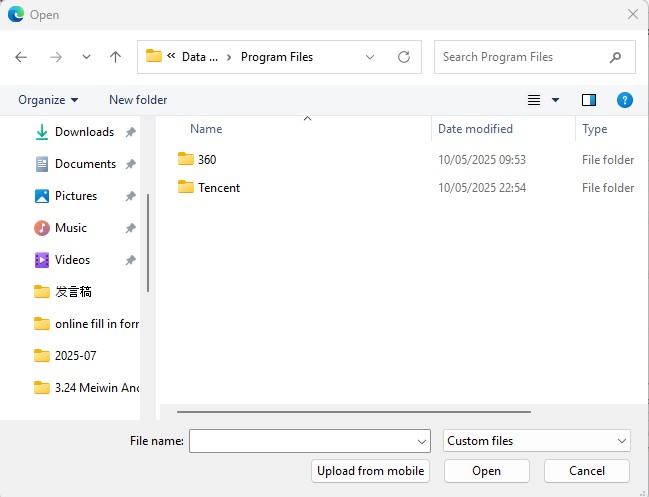Click the Up one level arrow
Viewport: 649px width, 497px height.
115,57
